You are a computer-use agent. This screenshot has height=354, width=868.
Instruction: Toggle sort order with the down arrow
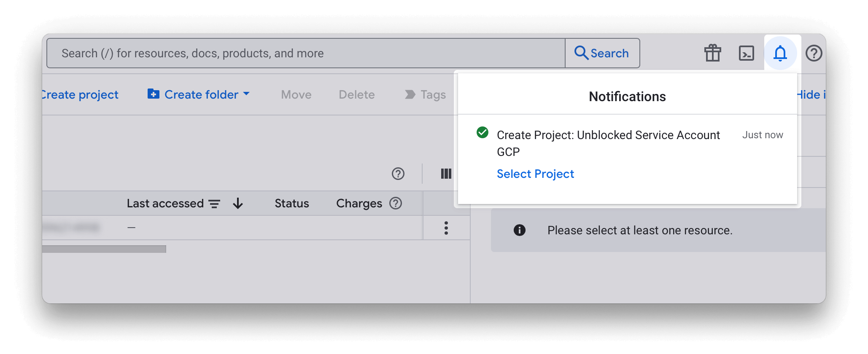coord(238,204)
